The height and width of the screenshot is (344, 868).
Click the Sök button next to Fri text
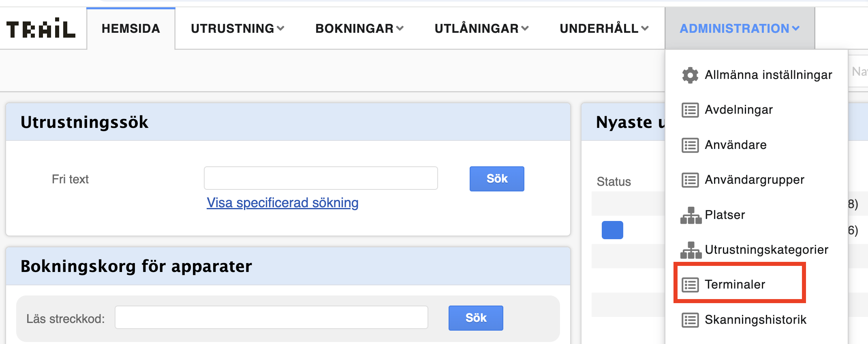(x=497, y=178)
